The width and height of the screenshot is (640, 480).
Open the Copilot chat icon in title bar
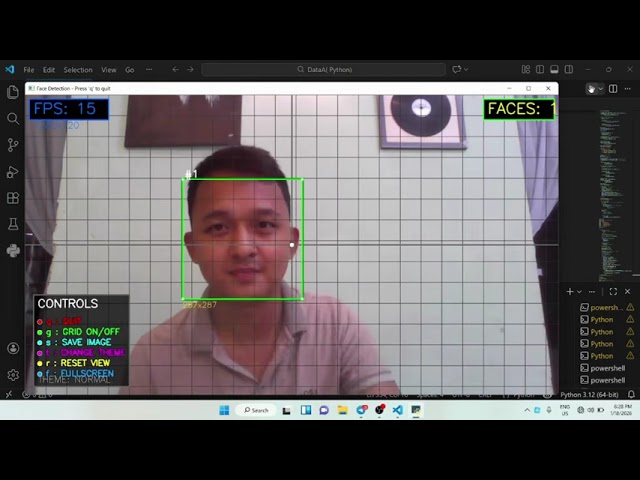[456, 69]
